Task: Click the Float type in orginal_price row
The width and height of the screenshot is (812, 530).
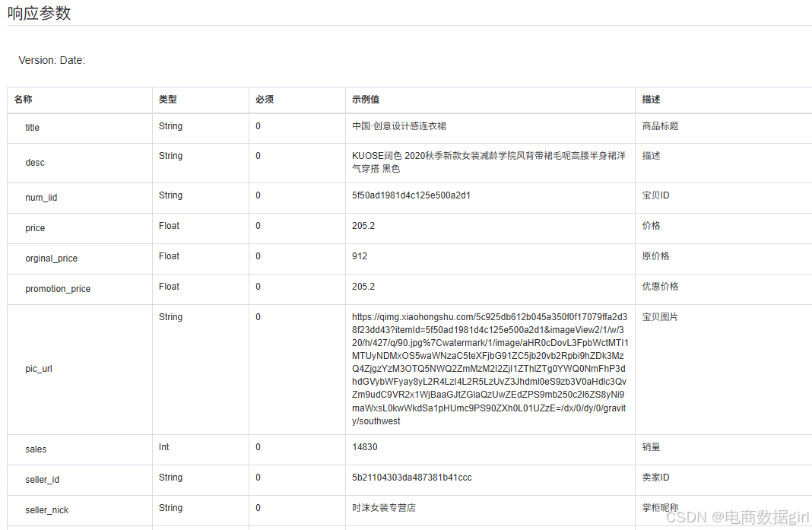Action: (169, 256)
